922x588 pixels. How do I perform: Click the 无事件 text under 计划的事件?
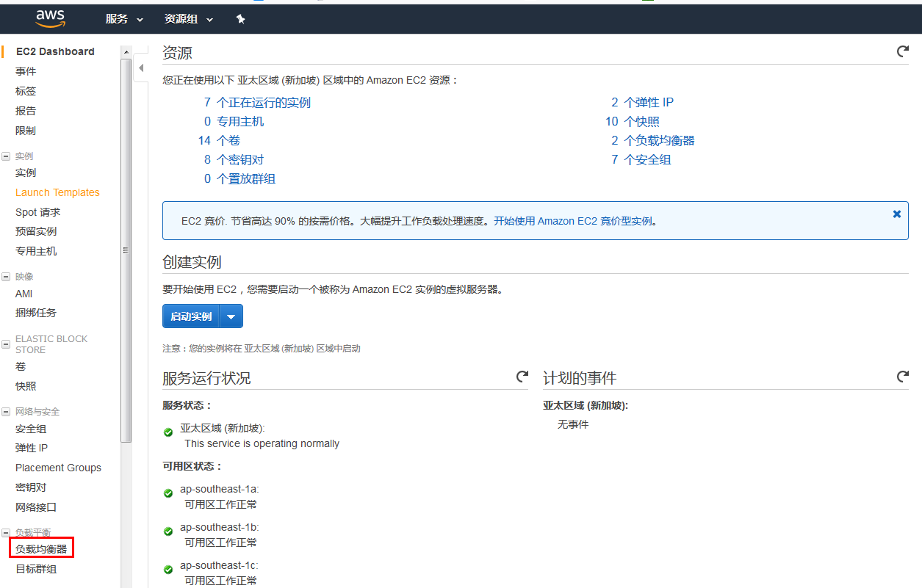pos(573,424)
